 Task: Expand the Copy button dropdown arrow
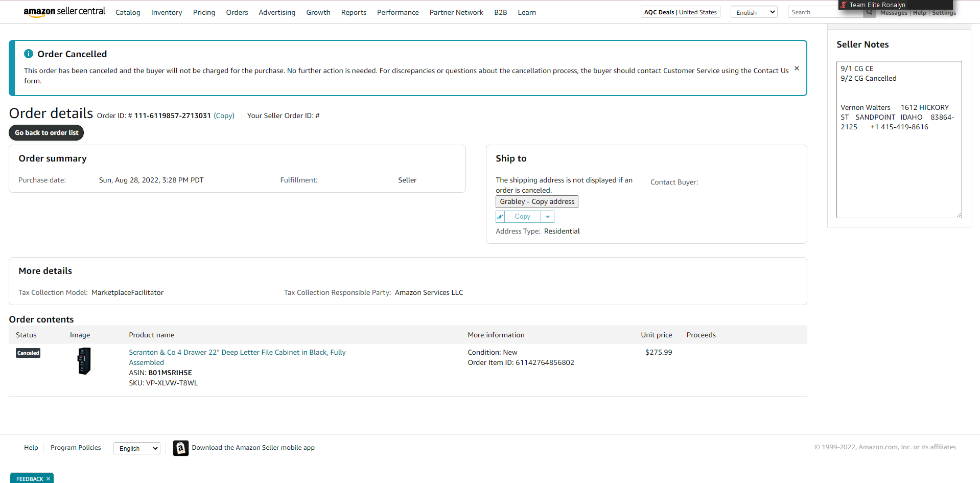548,217
